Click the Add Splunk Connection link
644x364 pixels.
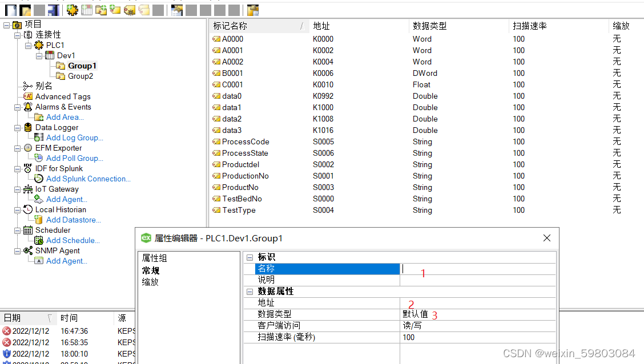[88, 179]
